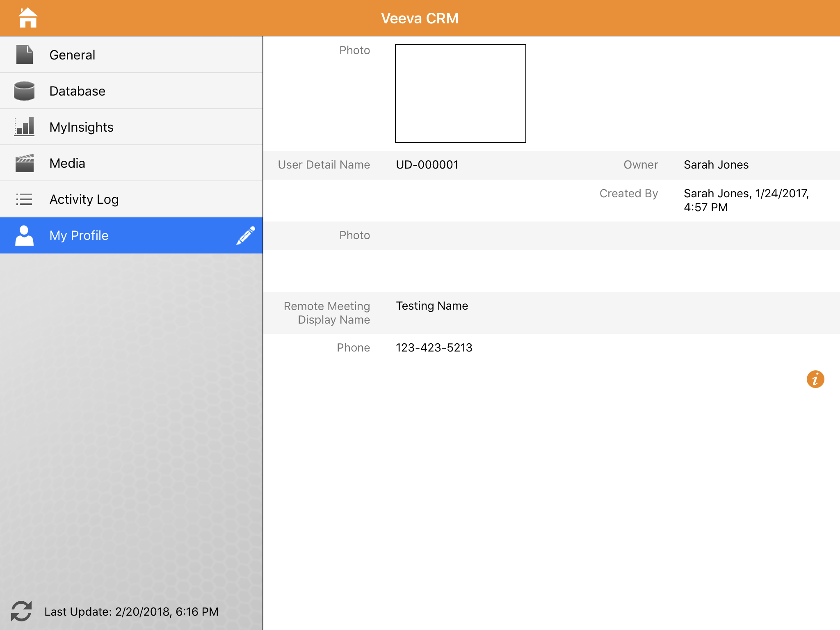This screenshot has height=630, width=840.
Task: Click the Media clapperboard icon
Action: [24, 163]
